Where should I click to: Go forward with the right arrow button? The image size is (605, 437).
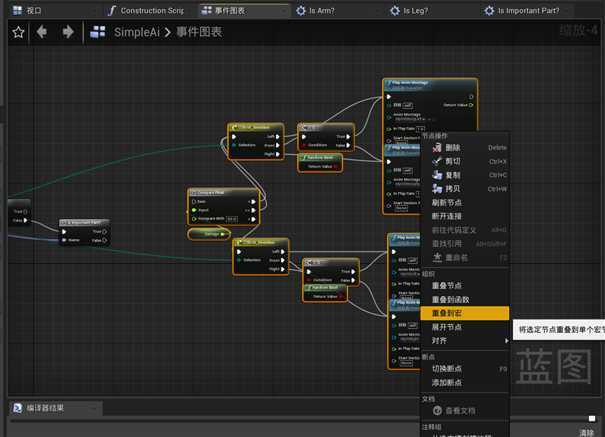tap(68, 32)
